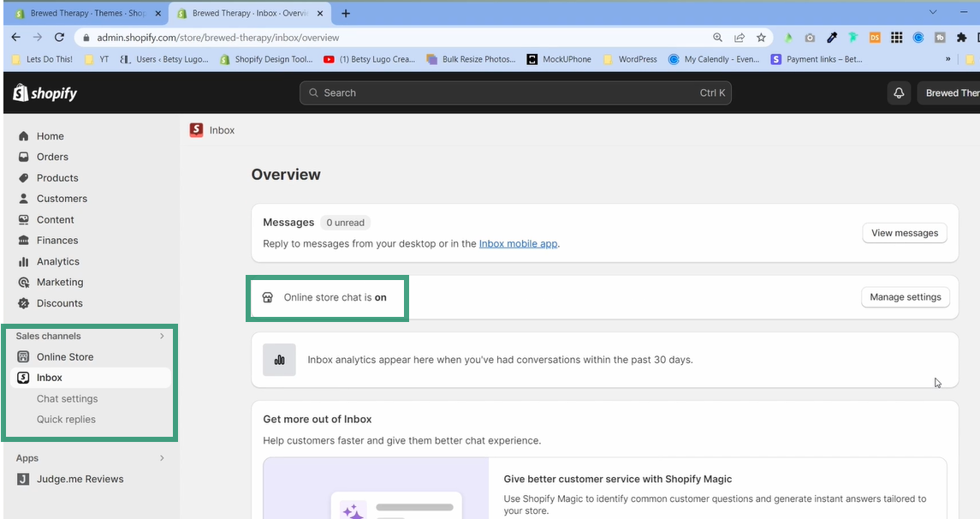Select the Marketing megaphone icon
The height and width of the screenshot is (519, 980).
click(24, 282)
